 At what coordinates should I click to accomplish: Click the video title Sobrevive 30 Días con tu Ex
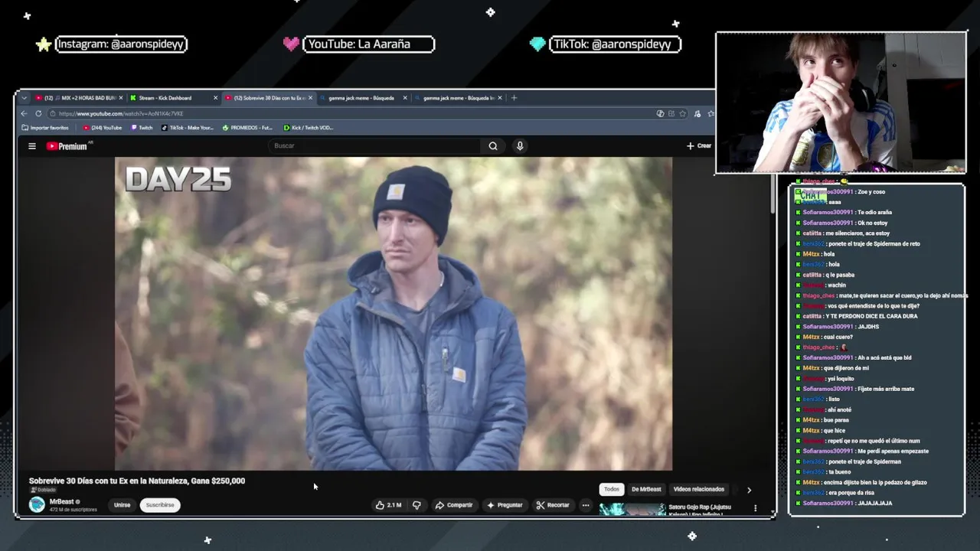[x=137, y=481]
